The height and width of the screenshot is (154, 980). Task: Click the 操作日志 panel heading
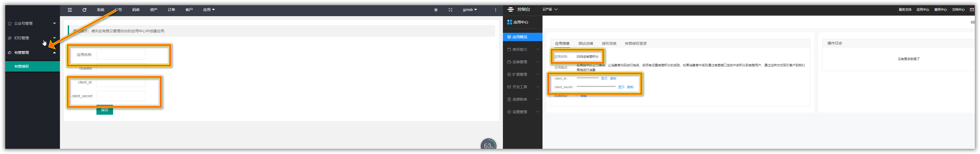click(834, 43)
